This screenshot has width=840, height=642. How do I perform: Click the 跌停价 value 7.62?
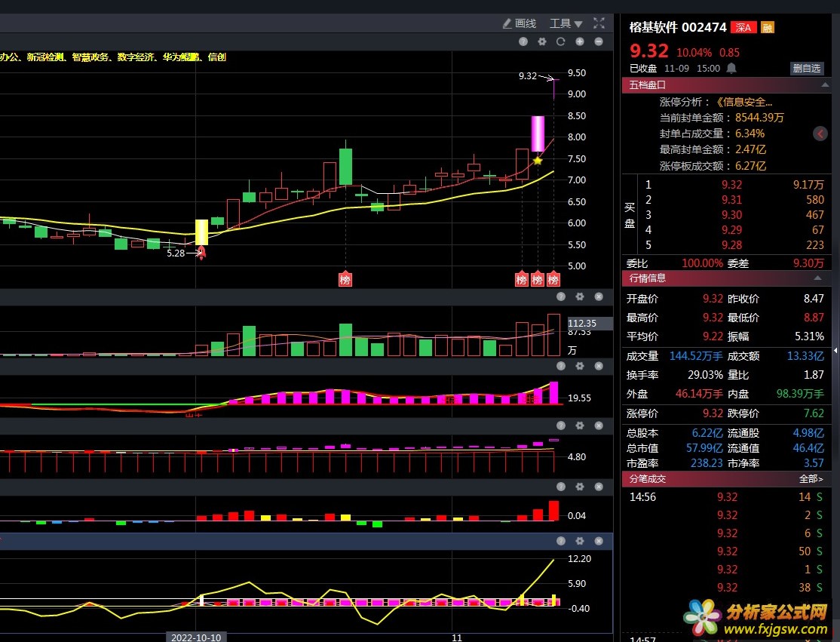pos(813,413)
